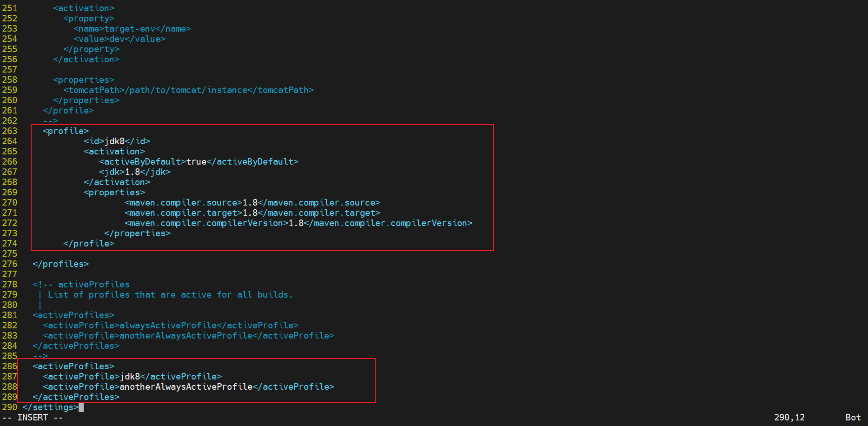Click the jdk8 id text on line 264

(x=114, y=141)
